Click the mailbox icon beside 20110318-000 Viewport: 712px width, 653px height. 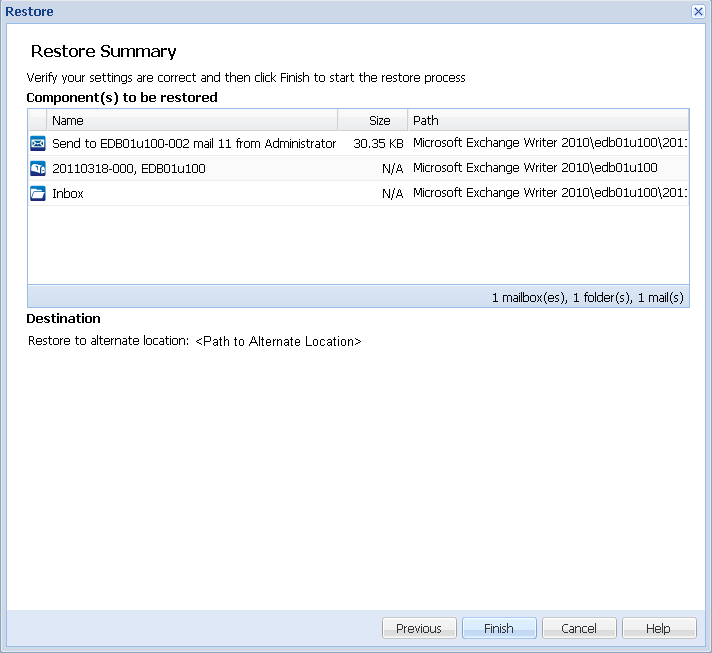pyautogui.click(x=38, y=168)
